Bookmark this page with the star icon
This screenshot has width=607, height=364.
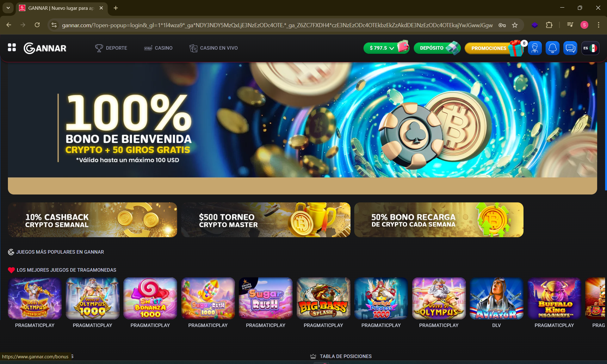point(515,25)
